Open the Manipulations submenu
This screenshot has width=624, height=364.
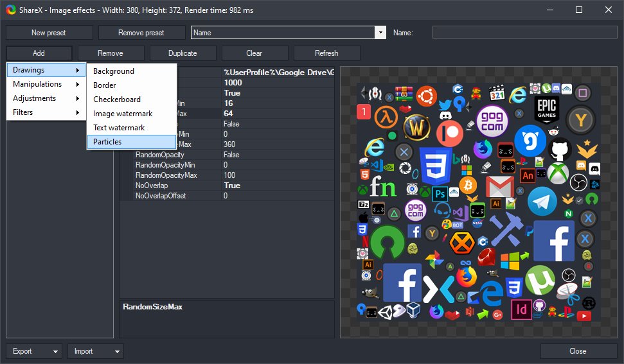[46, 84]
